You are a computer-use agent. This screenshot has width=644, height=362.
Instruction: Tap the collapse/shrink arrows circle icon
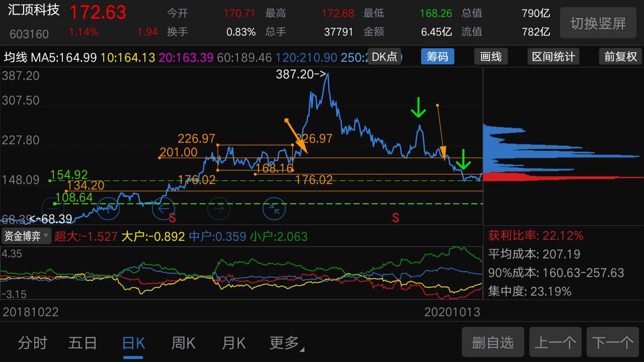pyautogui.click(x=274, y=208)
